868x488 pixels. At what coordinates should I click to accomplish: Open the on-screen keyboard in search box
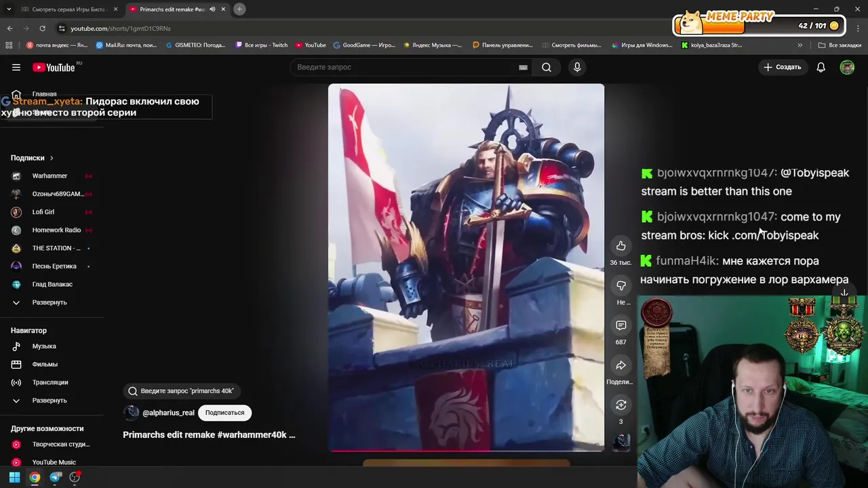pyautogui.click(x=523, y=67)
